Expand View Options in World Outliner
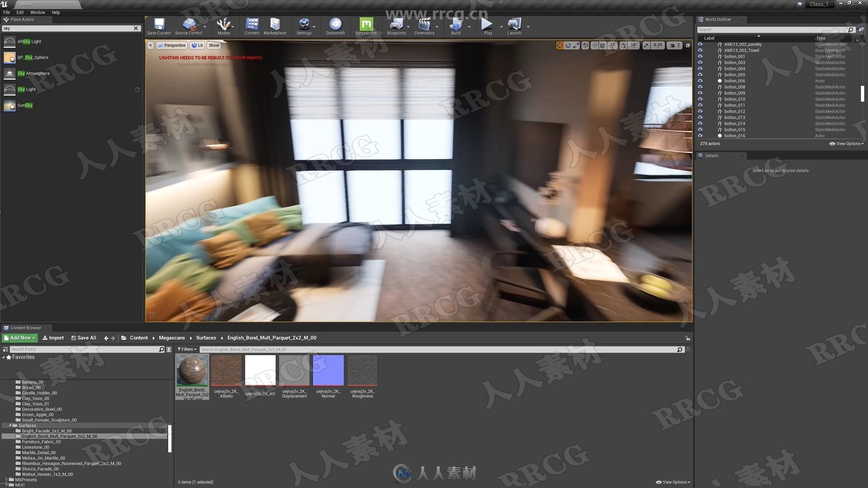The height and width of the screenshot is (488, 868). (845, 144)
